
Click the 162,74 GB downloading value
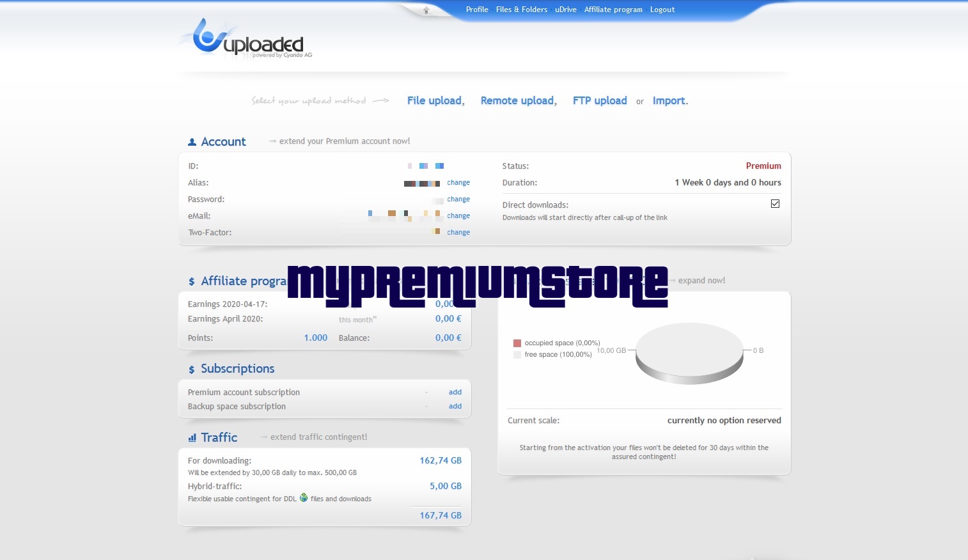[x=441, y=461]
